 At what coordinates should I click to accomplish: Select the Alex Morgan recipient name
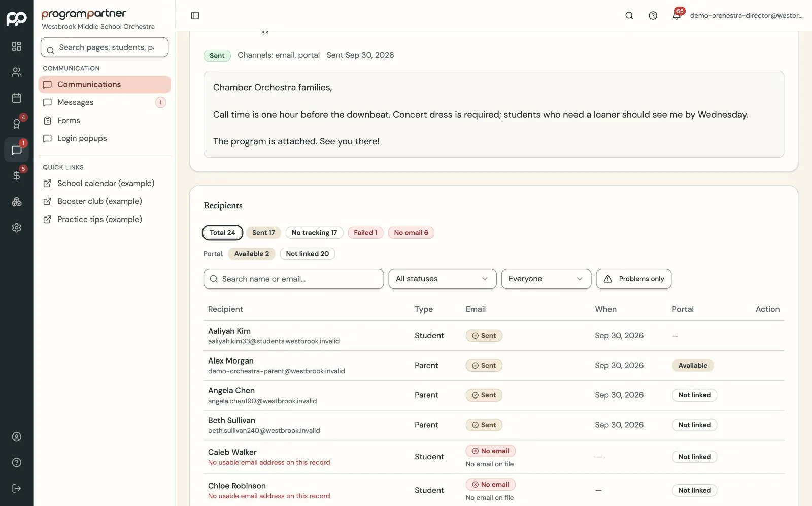pos(231,360)
